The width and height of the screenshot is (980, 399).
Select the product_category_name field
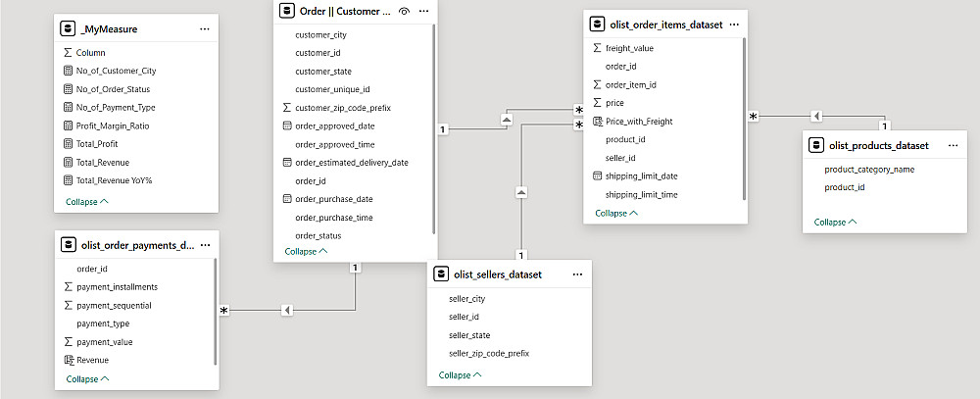869,169
